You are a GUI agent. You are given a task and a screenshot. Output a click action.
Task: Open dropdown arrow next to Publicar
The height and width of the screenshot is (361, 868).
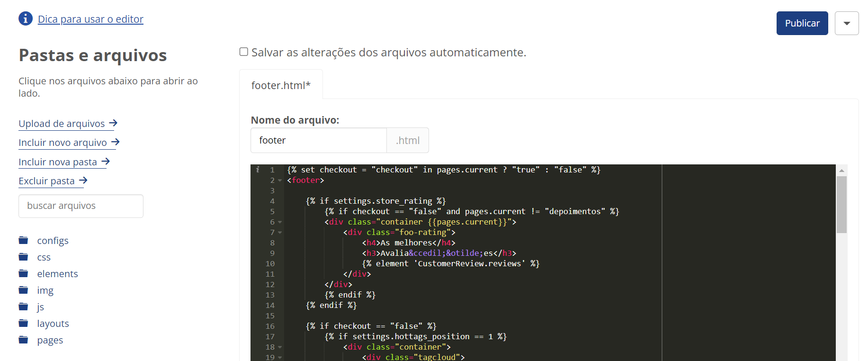[847, 23]
